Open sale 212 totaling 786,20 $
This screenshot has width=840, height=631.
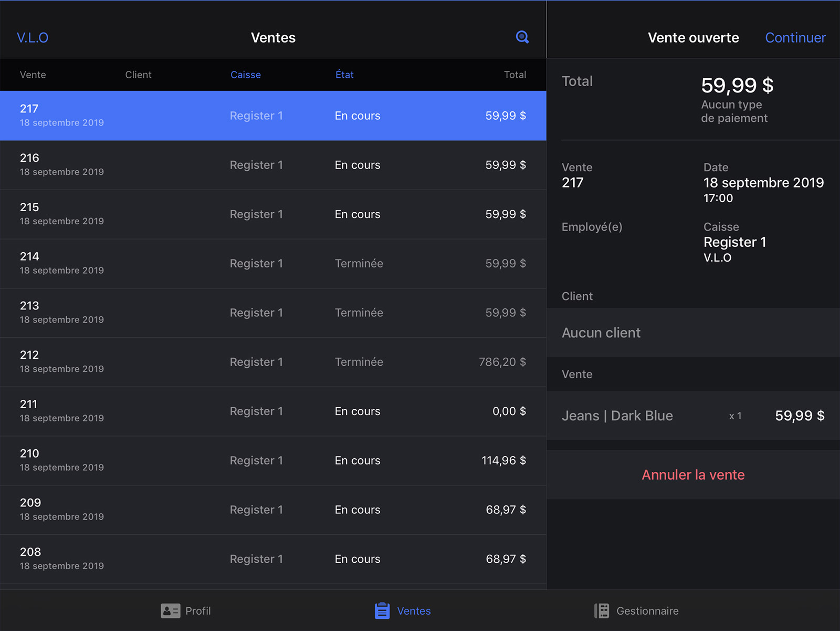[x=273, y=362]
